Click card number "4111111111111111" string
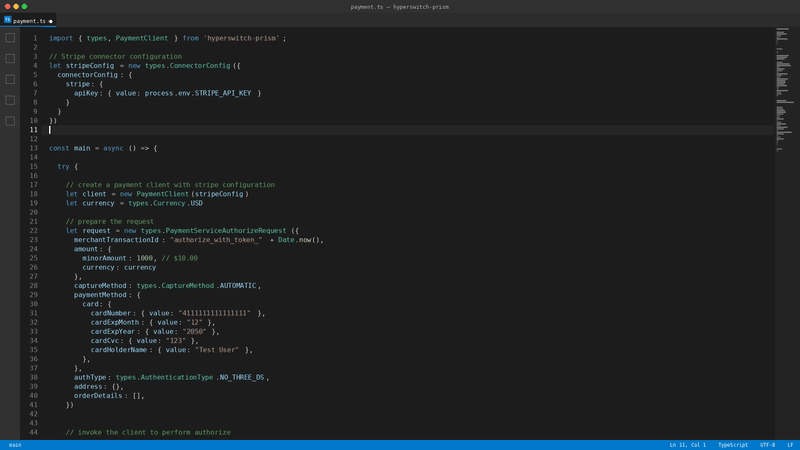The height and width of the screenshot is (450, 800). [x=214, y=314]
